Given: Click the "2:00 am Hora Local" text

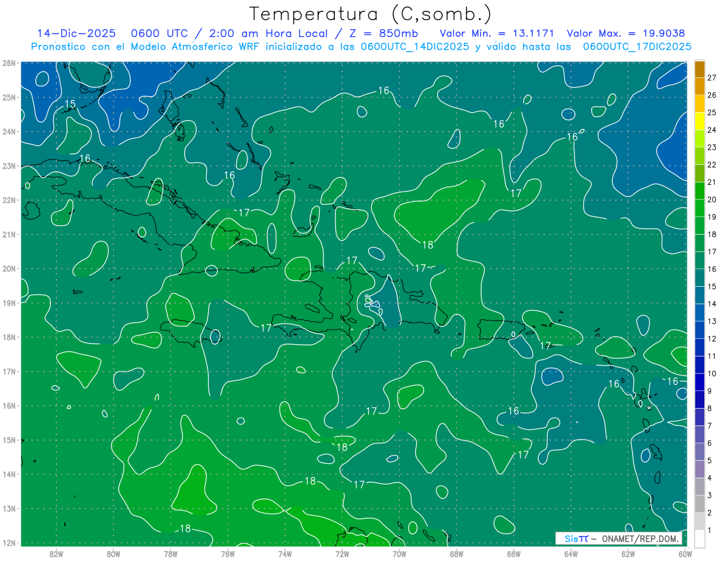Looking at the screenshot, I should coord(268,33).
